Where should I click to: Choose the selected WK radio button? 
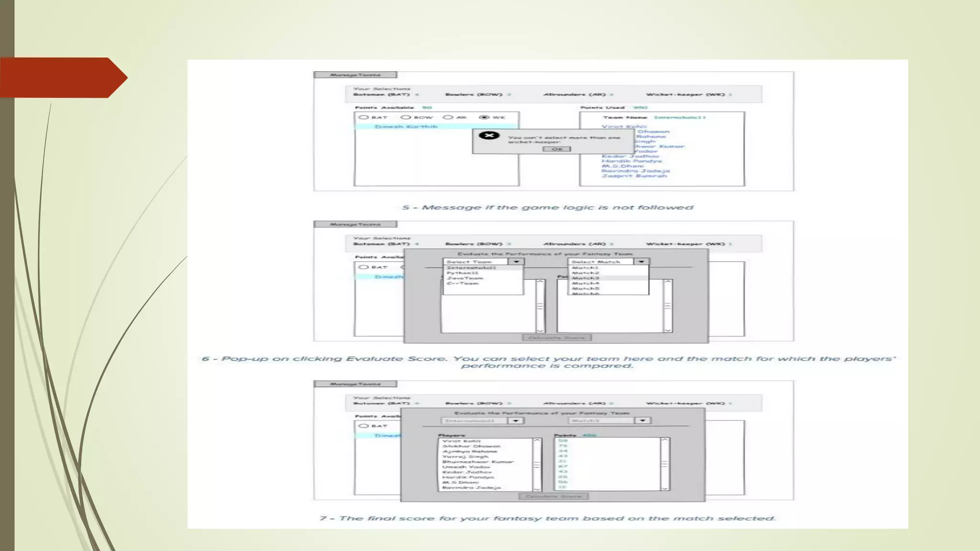[x=484, y=117]
